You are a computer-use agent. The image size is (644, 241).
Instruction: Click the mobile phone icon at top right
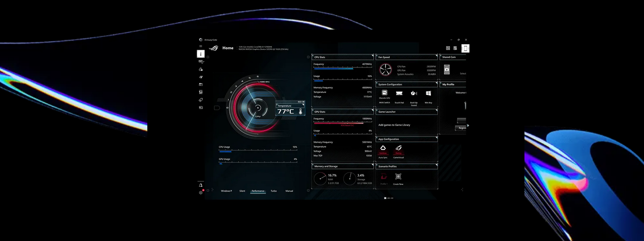[x=465, y=48]
